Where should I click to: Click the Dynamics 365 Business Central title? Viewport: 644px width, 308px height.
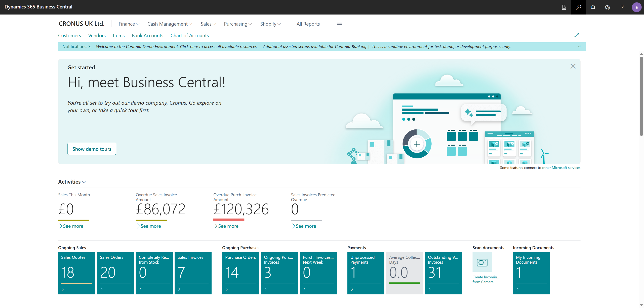click(x=38, y=7)
